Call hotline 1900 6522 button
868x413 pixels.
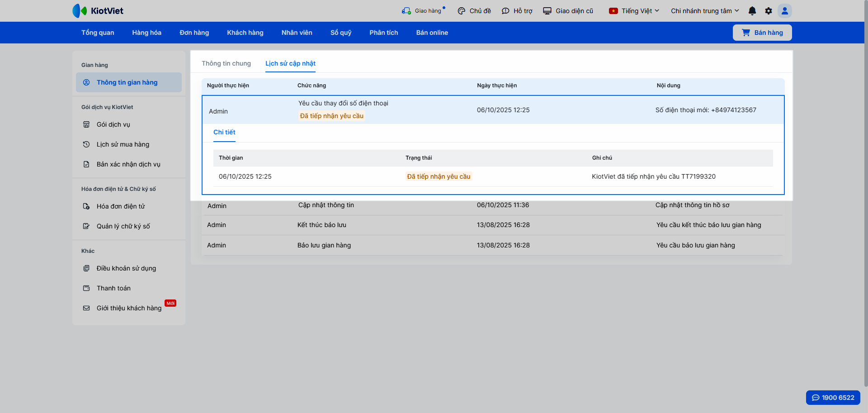833,398
